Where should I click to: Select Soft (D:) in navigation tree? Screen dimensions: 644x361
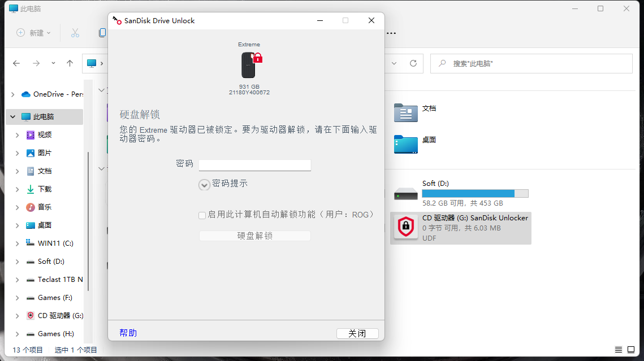click(x=45, y=262)
